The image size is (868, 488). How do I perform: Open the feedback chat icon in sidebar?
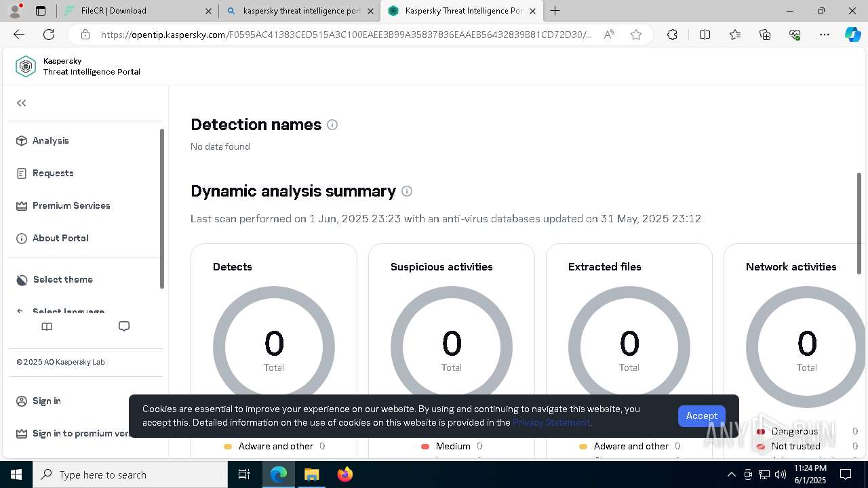pyautogui.click(x=124, y=327)
